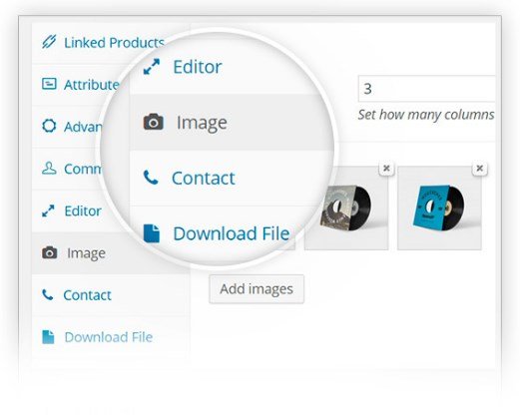The image size is (520, 420).
Task: Click the sidebar Editor expand-arrows icon
Action: tap(48, 210)
